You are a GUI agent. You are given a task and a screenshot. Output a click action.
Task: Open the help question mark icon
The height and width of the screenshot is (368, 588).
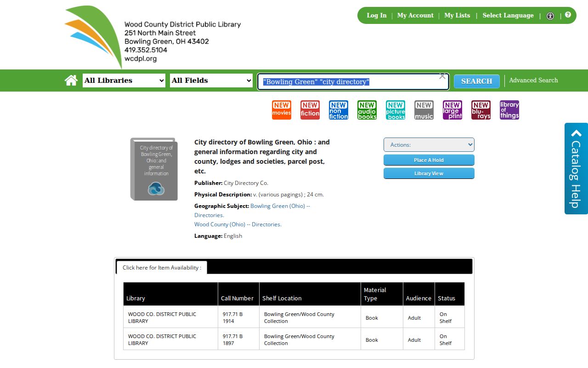click(568, 15)
